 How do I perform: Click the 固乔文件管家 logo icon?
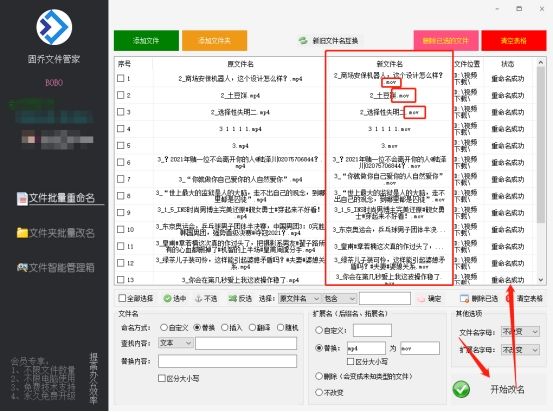54,27
